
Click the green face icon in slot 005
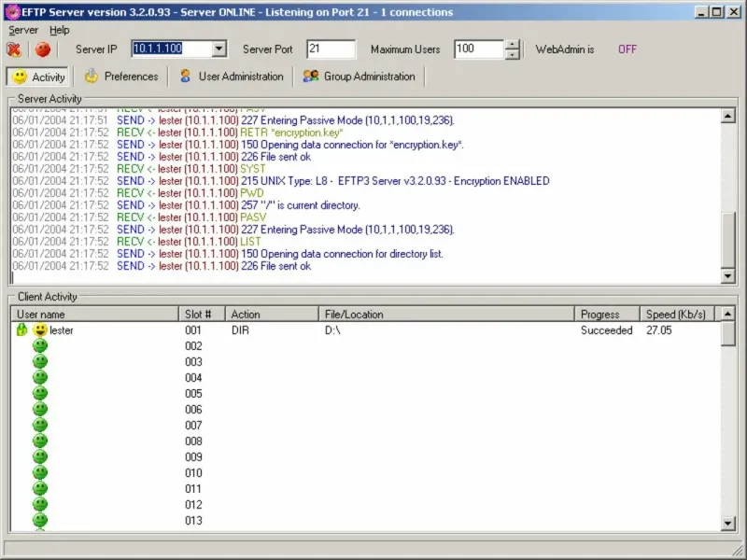click(x=40, y=393)
